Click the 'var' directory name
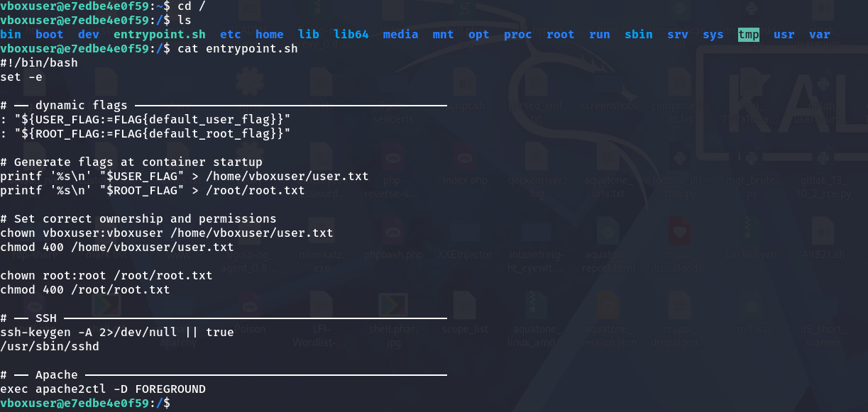Screen dimensions: 868x412 pyautogui.click(x=820, y=34)
